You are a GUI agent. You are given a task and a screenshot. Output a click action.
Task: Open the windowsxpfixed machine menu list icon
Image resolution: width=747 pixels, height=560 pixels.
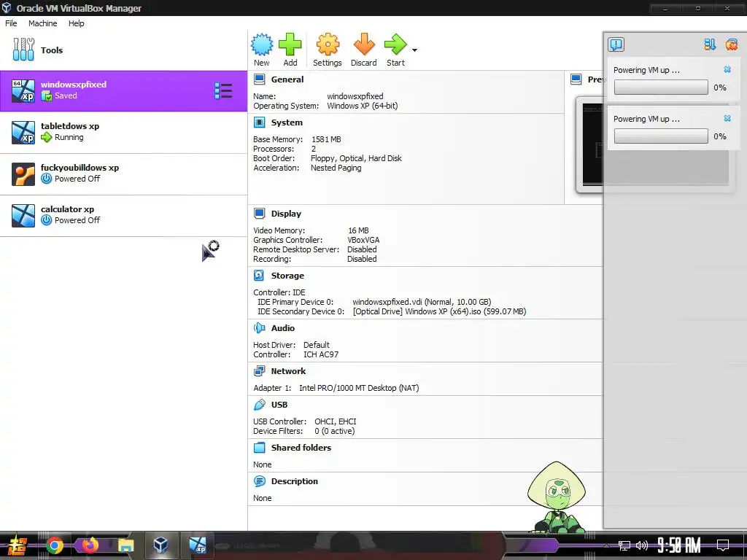pyautogui.click(x=223, y=90)
